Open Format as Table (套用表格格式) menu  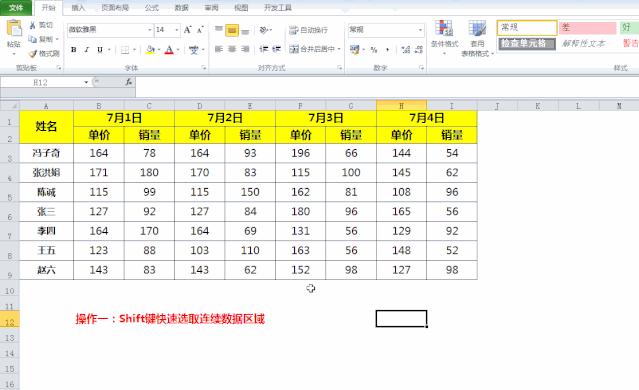[477, 38]
